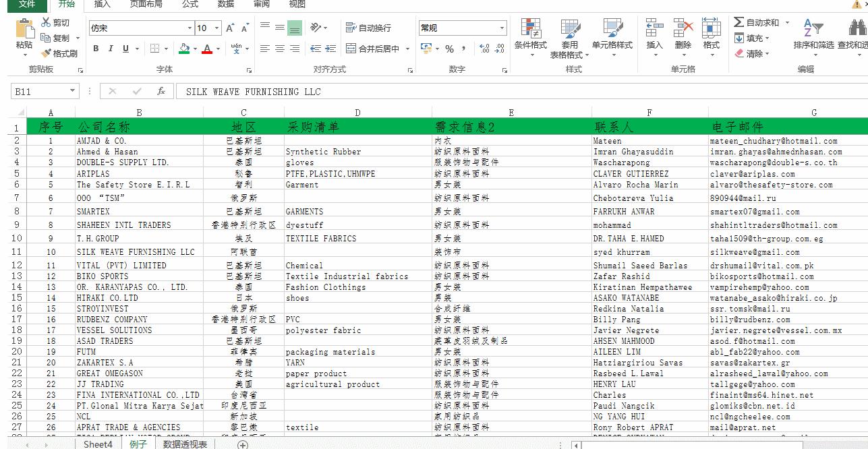This screenshot has height=449, width=868.
Task: Activate the Format Painter (格式刷)
Action: point(59,53)
